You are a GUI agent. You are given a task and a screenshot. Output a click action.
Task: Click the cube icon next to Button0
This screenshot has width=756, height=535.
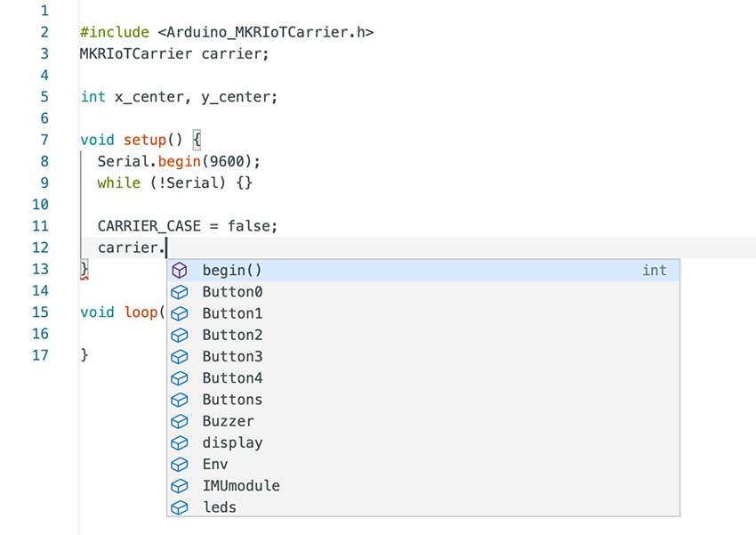point(180,292)
